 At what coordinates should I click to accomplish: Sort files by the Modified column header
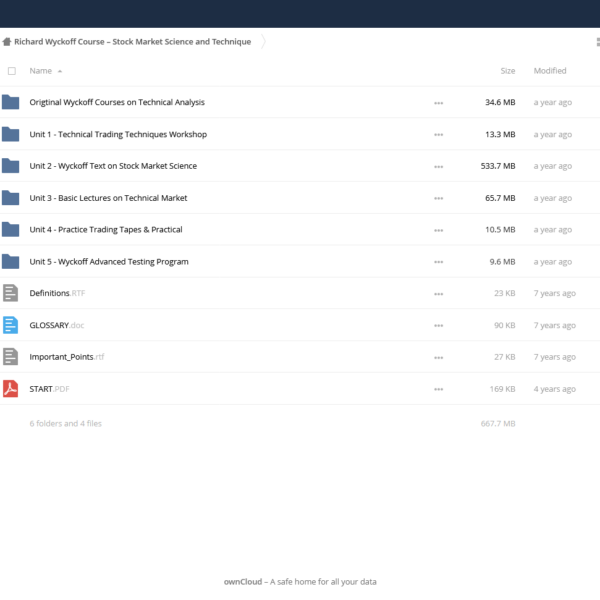pos(550,71)
